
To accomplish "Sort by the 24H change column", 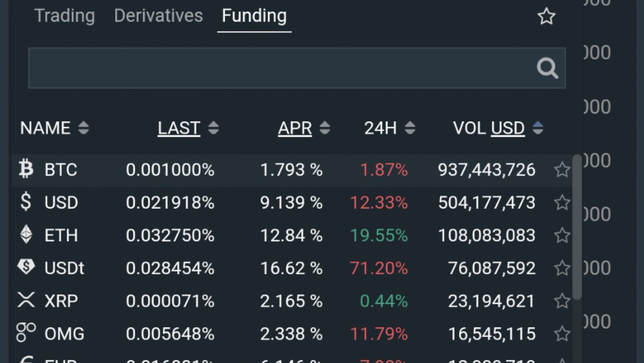I will pyautogui.click(x=390, y=128).
